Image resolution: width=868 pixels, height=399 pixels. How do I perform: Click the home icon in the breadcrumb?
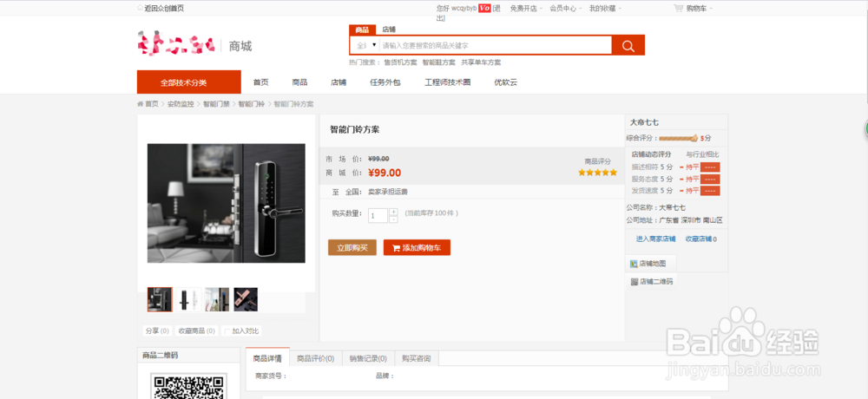(140, 104)
